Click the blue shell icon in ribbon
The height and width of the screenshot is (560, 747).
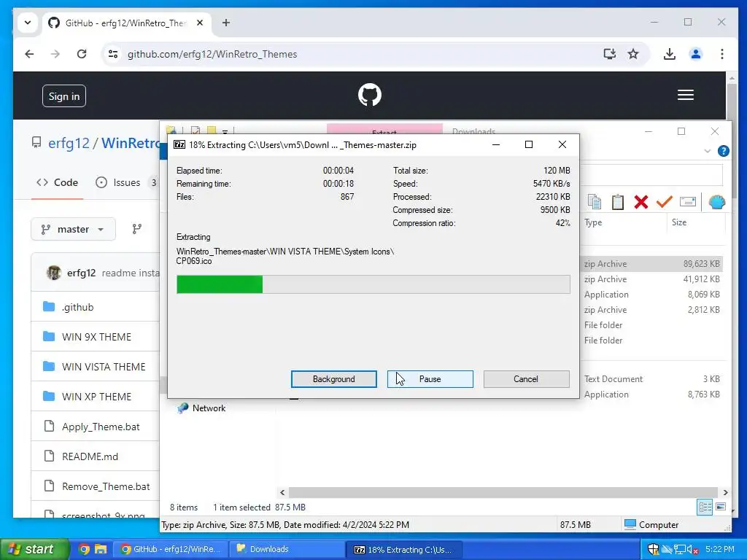(x=716, y=202)
